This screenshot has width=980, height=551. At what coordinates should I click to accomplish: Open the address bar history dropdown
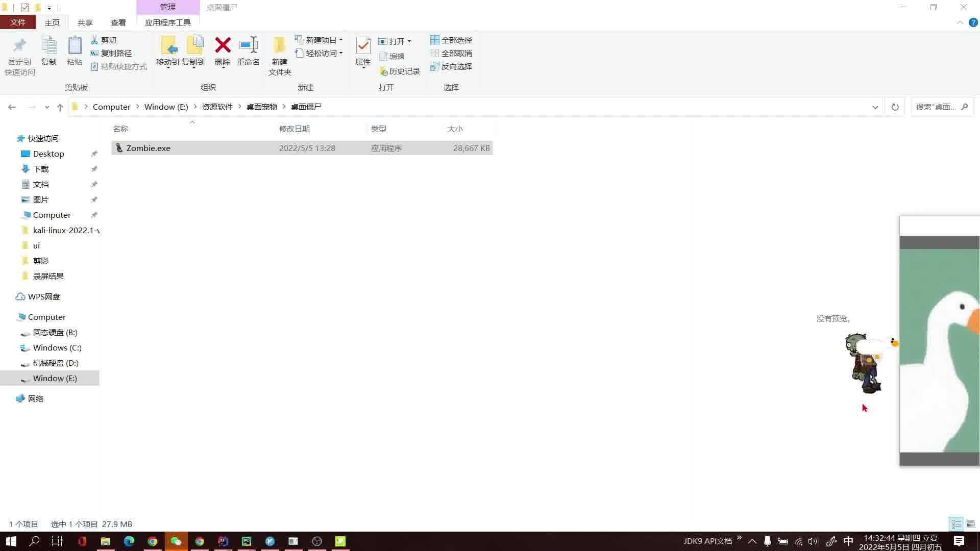pos(875,107)
